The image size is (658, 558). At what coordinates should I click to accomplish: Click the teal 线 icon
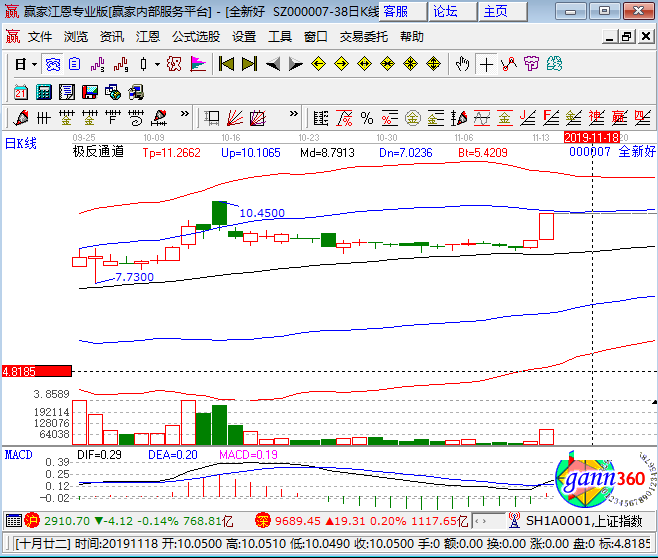pos(554,65)
